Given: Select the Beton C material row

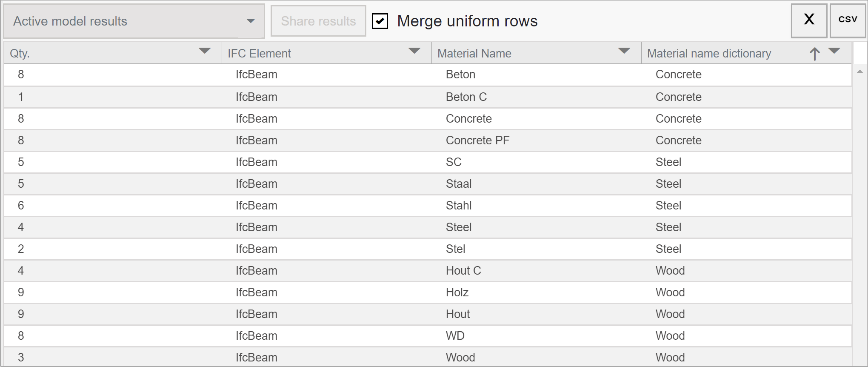Looking at the screenshot, I should (466, 97).
